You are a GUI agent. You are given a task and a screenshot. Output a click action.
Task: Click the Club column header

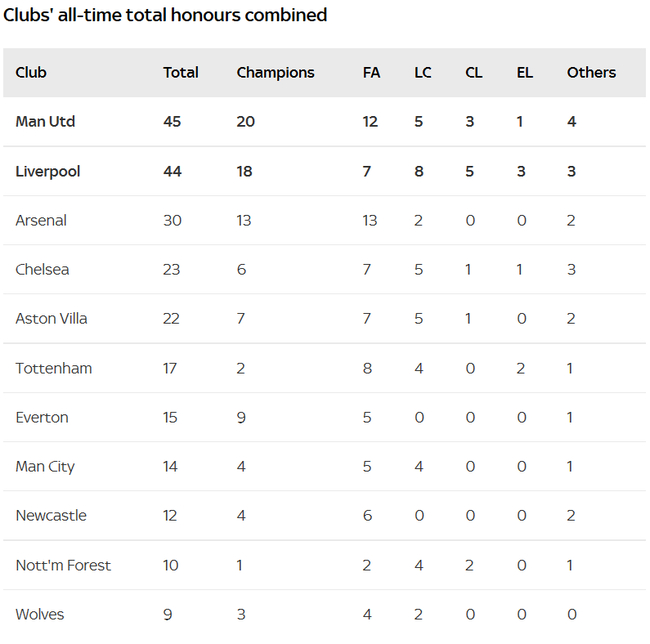coord(31,73)
